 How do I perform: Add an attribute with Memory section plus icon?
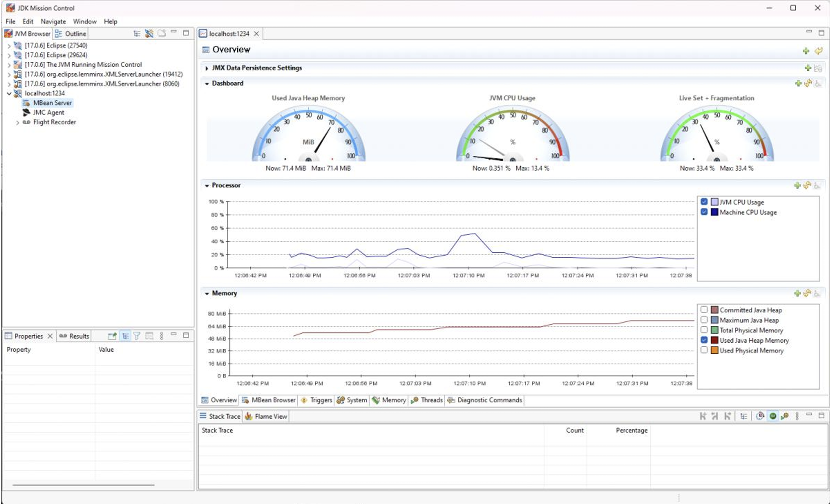click(x=797, y=293)
